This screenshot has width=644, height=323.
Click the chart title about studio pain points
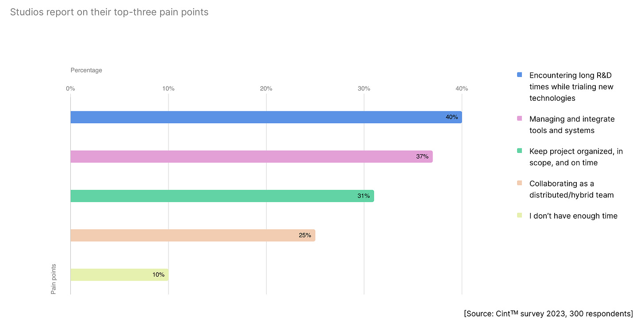[x=109, y=12]
